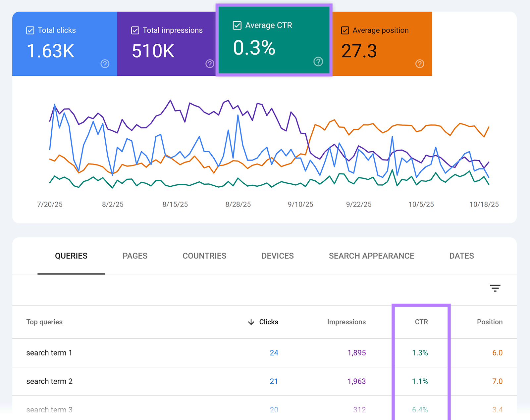This screenshot has height=420, width=530.
Task: Click the 1,963 impressions value for search term 2
Action: [x=356, y=381]
